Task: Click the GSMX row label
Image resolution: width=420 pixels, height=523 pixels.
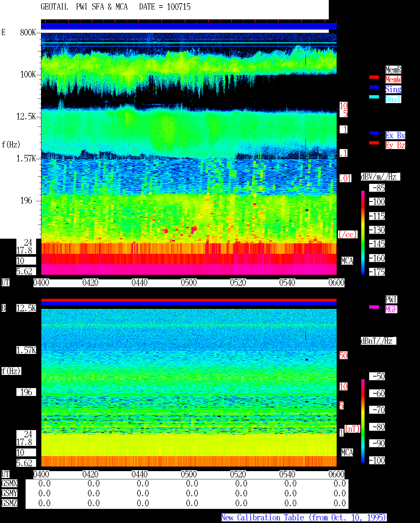Action: click(x=9, y=484)
